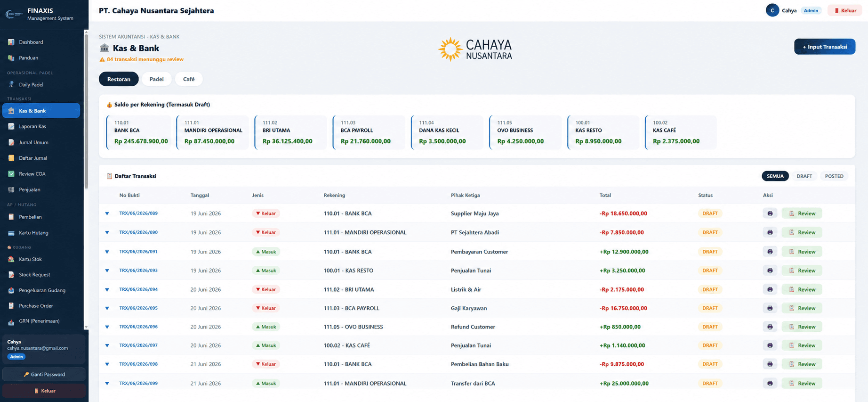Image resolution: width=868 pixels, height=402 pixels.
Task: Click the Input Transaksi button
Action: pyautogui.click(x=825, y=47)
